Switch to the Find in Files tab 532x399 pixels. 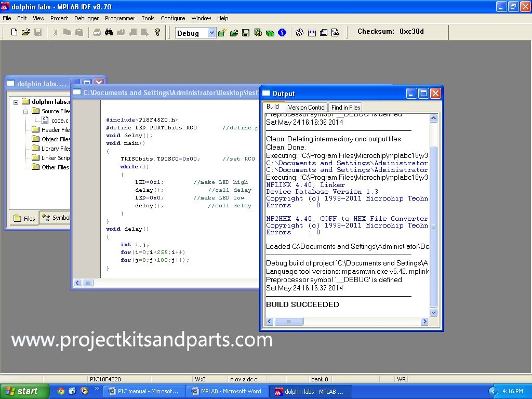tap(345, 107)
